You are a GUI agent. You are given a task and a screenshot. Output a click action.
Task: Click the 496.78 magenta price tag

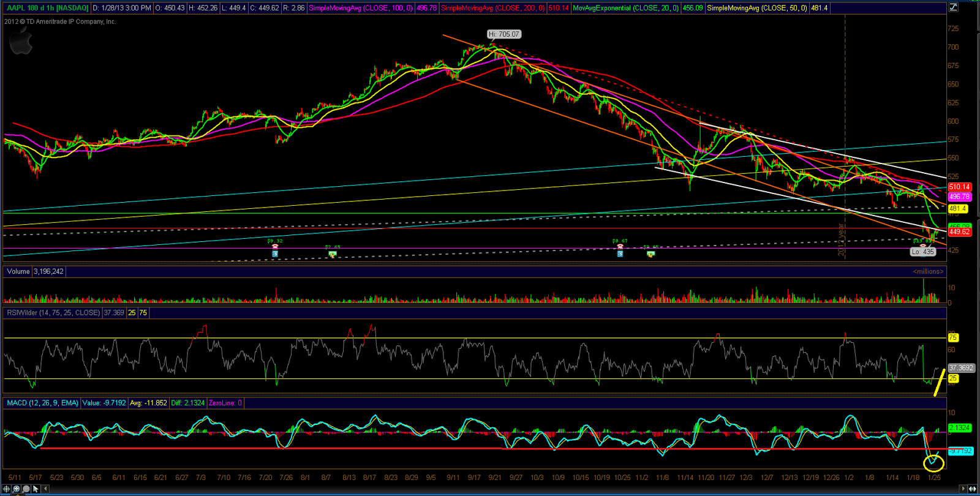coord(959,197)
